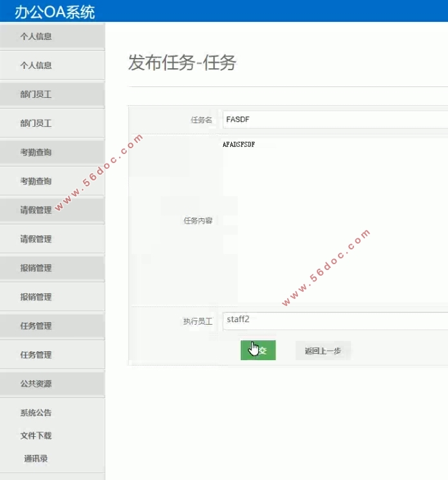
Task: Expand the gray 请假管理 section header
Action: pyautogui.click(x=52, y=210)
